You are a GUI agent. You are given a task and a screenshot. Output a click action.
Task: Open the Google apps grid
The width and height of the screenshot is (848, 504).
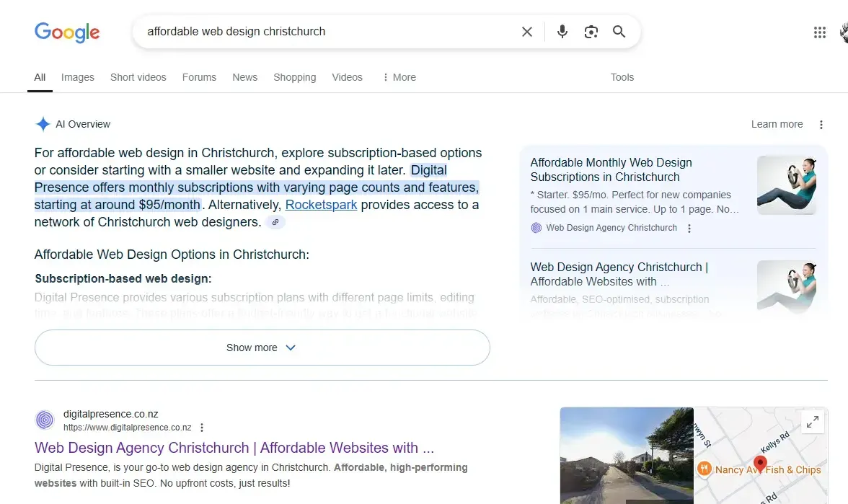click(820, 32)
